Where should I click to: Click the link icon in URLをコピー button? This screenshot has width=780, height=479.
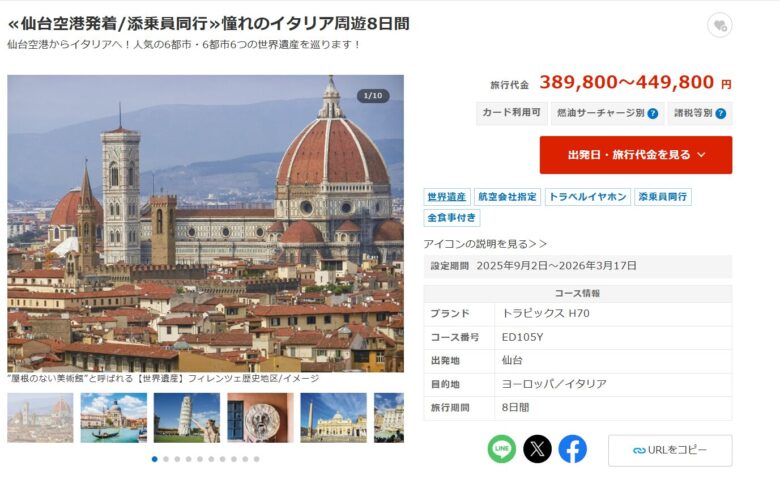[x=639, y=451]
